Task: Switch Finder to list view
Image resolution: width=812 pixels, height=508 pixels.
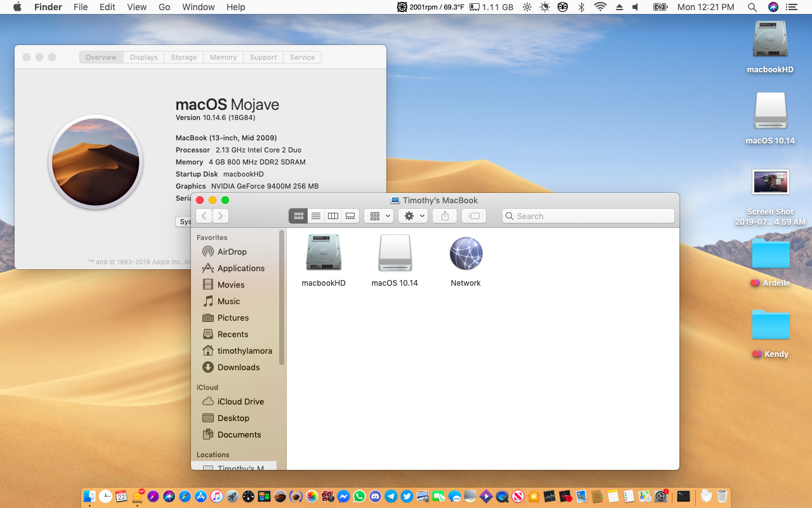Action: (x=315, y=216)
